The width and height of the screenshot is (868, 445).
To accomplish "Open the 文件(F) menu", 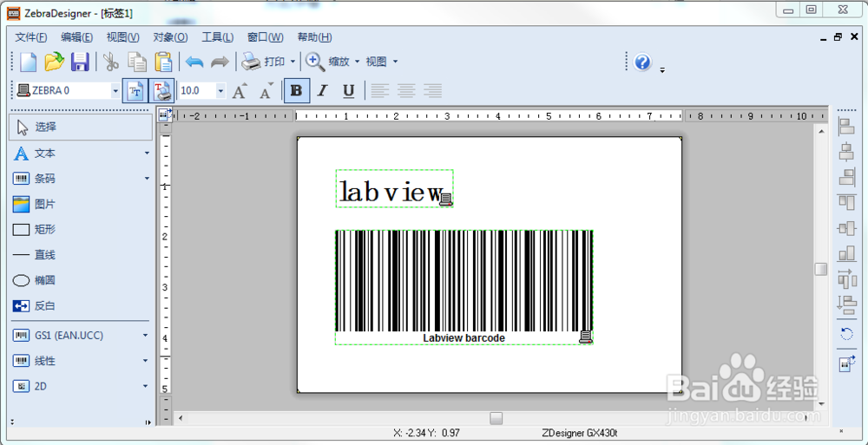I will coord(31,37).
